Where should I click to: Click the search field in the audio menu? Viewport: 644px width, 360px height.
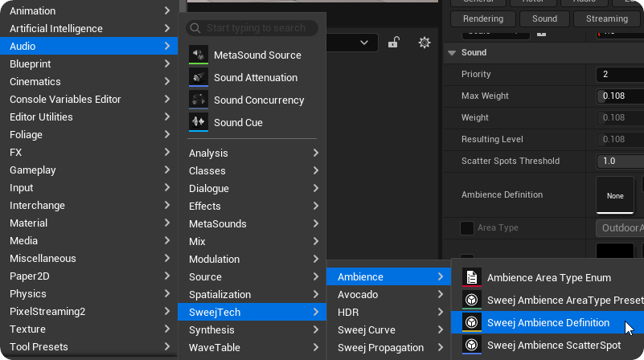click(252, 28)
